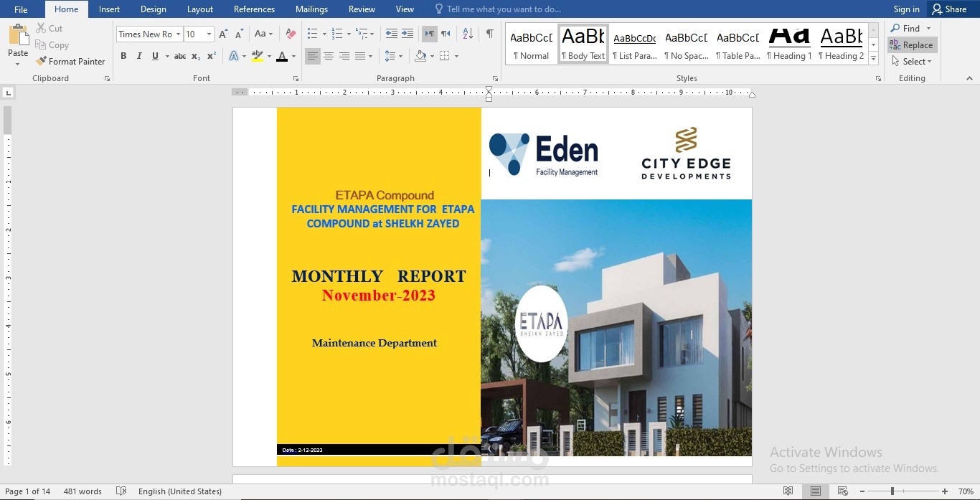Apply the red font color button
This screenshot has width=980, height=500.
point(282,56)
